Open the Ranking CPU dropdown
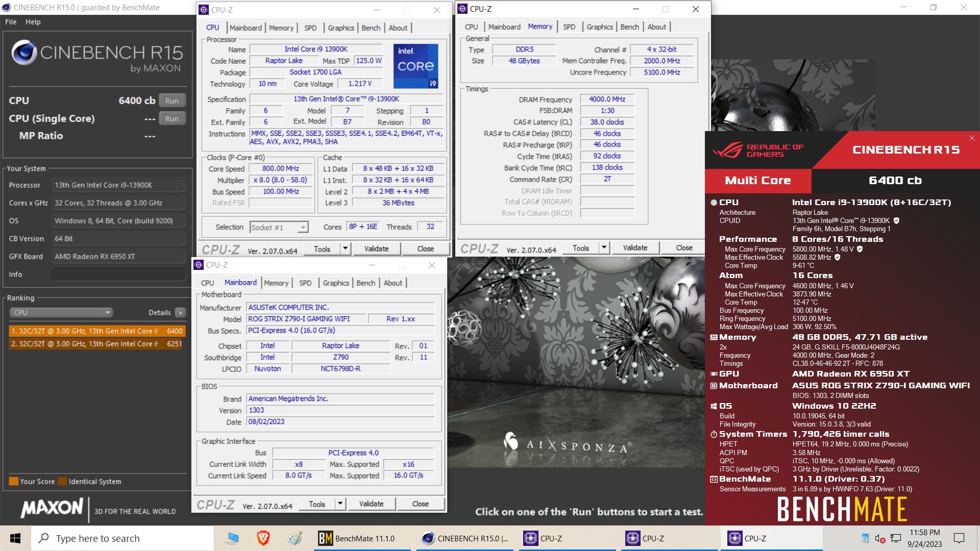 [61, 312]
